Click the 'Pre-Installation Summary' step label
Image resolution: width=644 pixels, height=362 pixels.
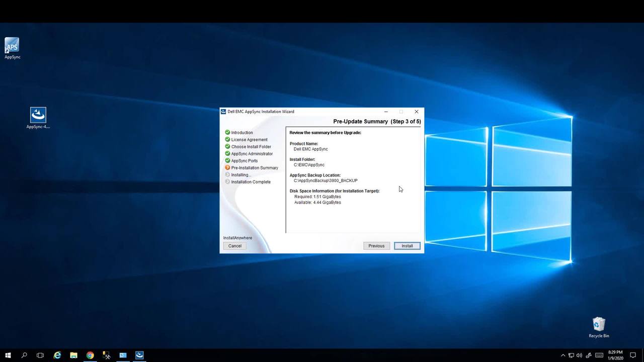point(255,168)
